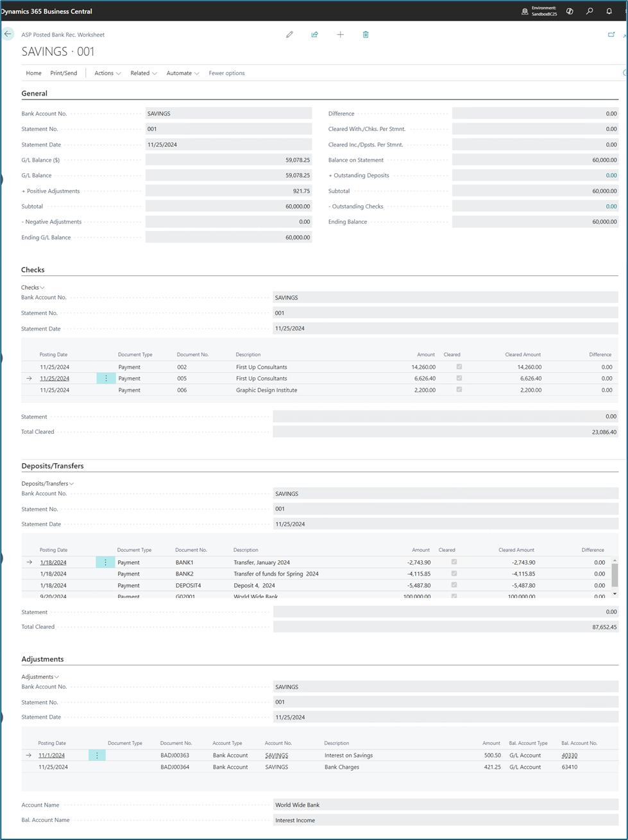Open the Print/Send menu
Screen dimensions: 628x840
point(64,73)
